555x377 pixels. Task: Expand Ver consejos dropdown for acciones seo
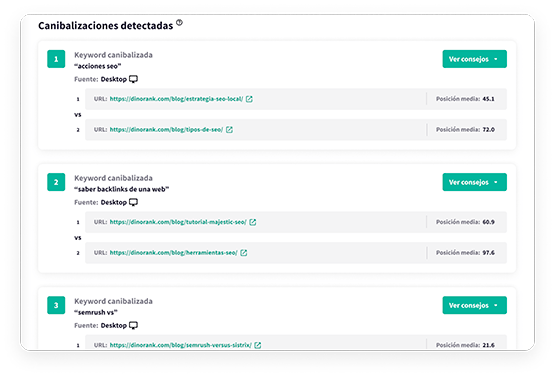click(x=474, y=59)
